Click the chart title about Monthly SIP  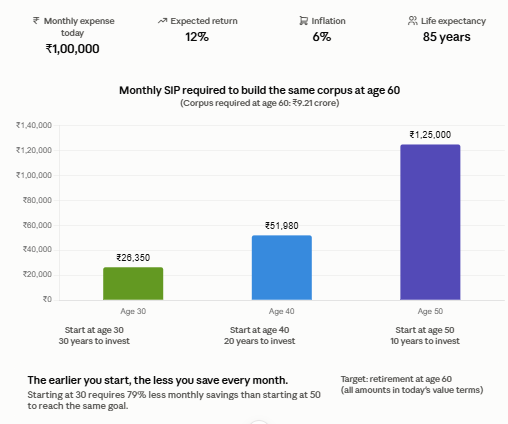pos(260,90)
